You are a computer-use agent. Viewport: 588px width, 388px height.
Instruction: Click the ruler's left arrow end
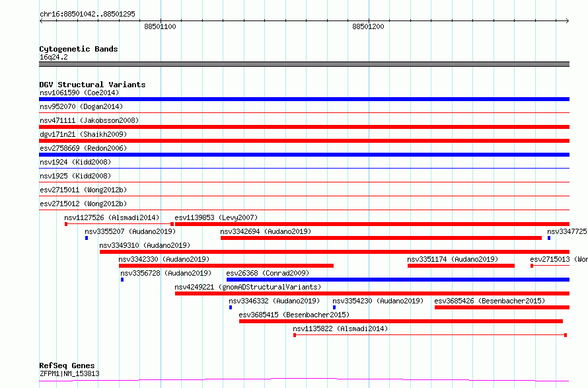(41, 20)
